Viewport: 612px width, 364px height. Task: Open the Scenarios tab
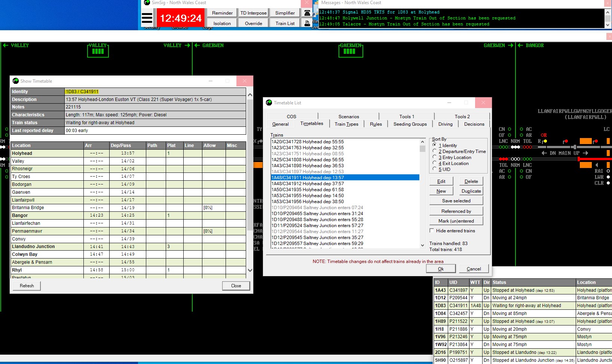click(349, 116)
